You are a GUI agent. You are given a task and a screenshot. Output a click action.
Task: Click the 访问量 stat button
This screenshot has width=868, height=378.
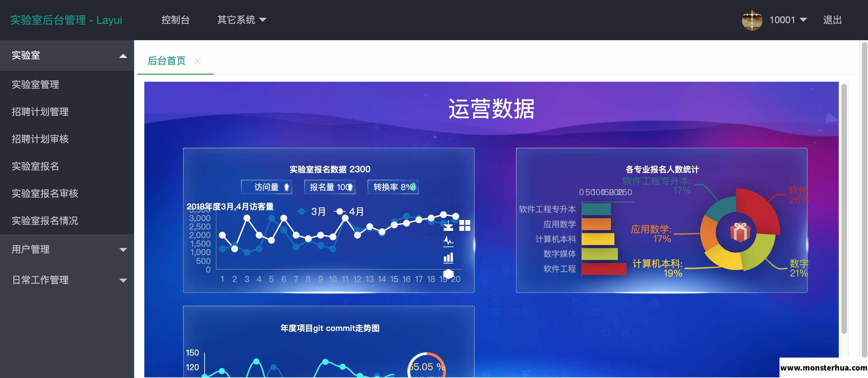(267, 187)
